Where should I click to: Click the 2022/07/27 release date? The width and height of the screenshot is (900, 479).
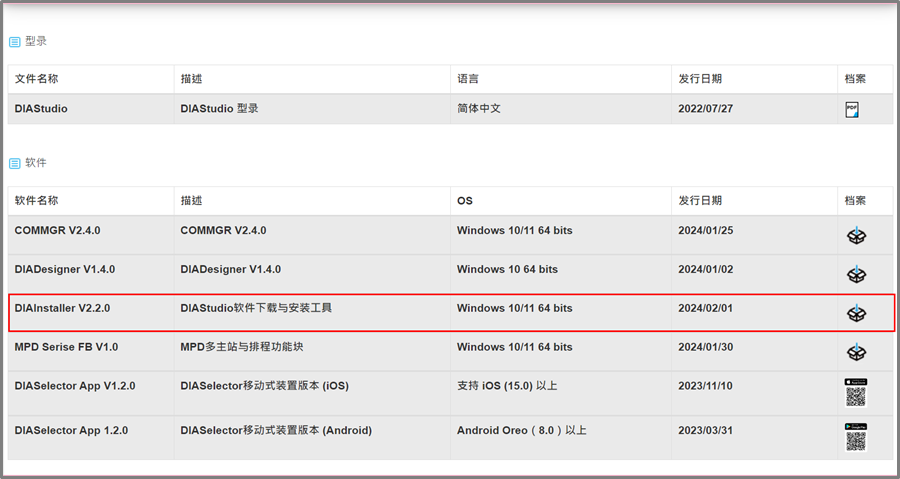[x=705, y=108]
